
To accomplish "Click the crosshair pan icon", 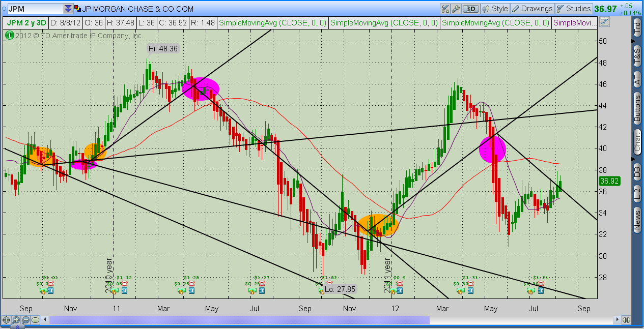I will point(6,320).
